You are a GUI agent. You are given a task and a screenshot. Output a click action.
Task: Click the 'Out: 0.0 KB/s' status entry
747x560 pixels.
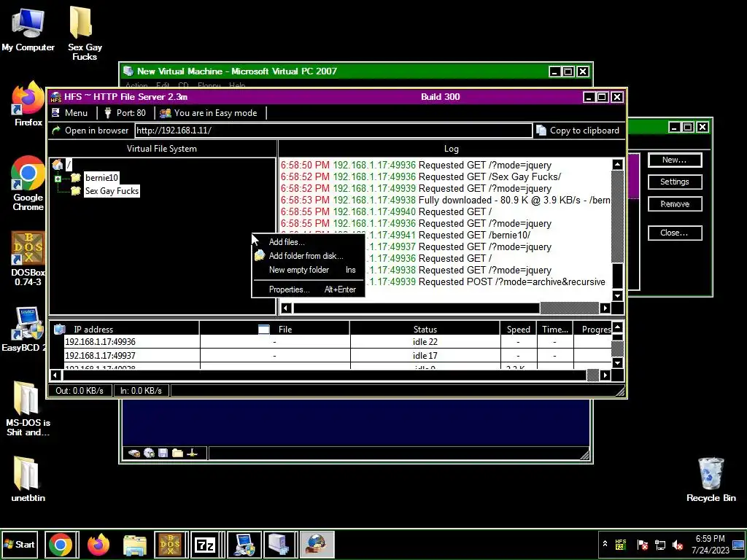coord(80,391)
